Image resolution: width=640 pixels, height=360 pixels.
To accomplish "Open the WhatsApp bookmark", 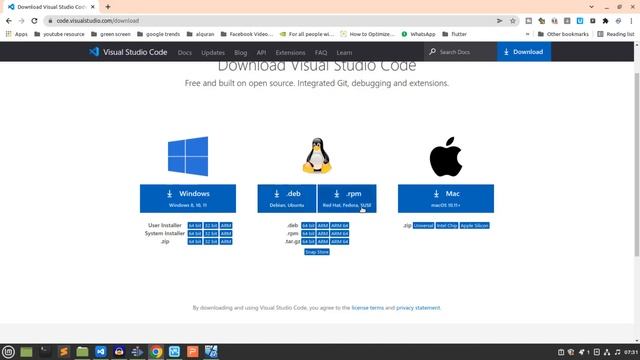I will [418, 34].
